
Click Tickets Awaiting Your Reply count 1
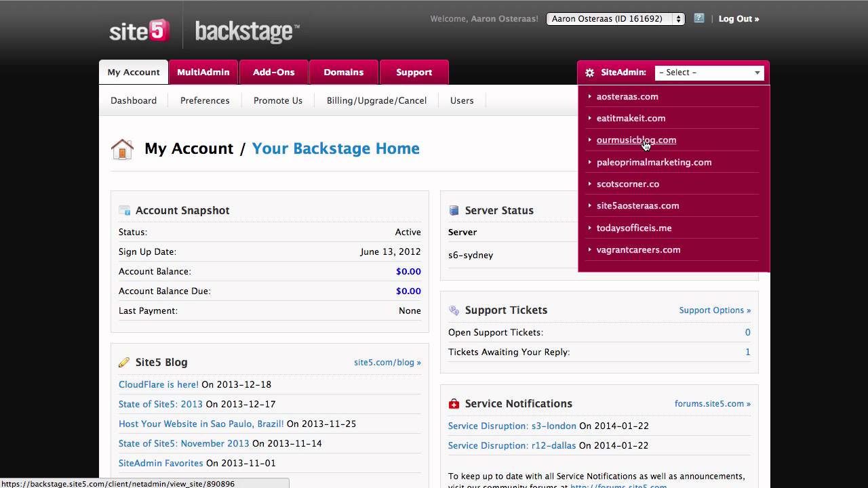point(748,352)
